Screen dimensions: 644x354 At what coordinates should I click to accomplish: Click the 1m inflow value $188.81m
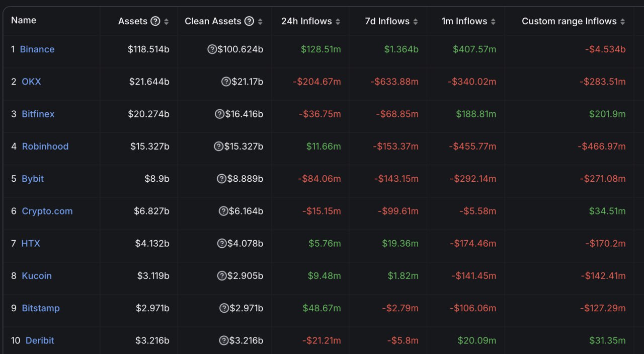476,114
